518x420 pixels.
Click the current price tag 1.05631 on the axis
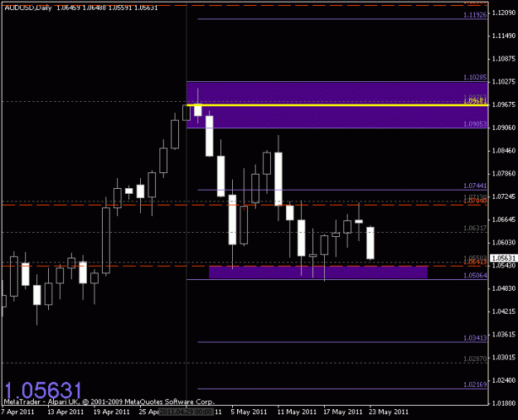pos(503,258)
